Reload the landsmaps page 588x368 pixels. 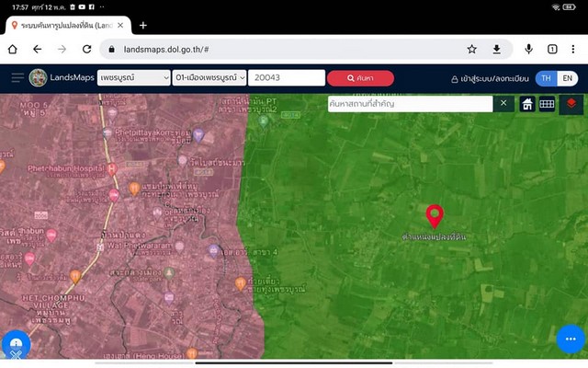[x=86, y=49]
